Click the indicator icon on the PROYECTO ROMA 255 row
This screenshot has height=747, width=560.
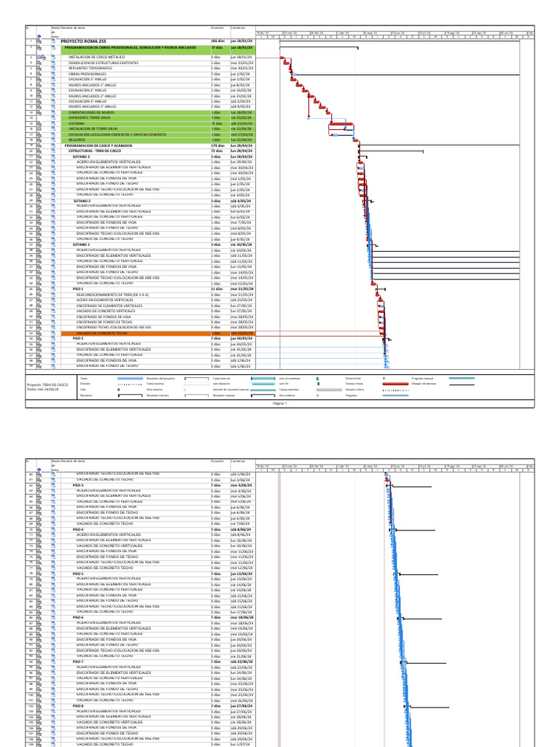coord(39,42)
